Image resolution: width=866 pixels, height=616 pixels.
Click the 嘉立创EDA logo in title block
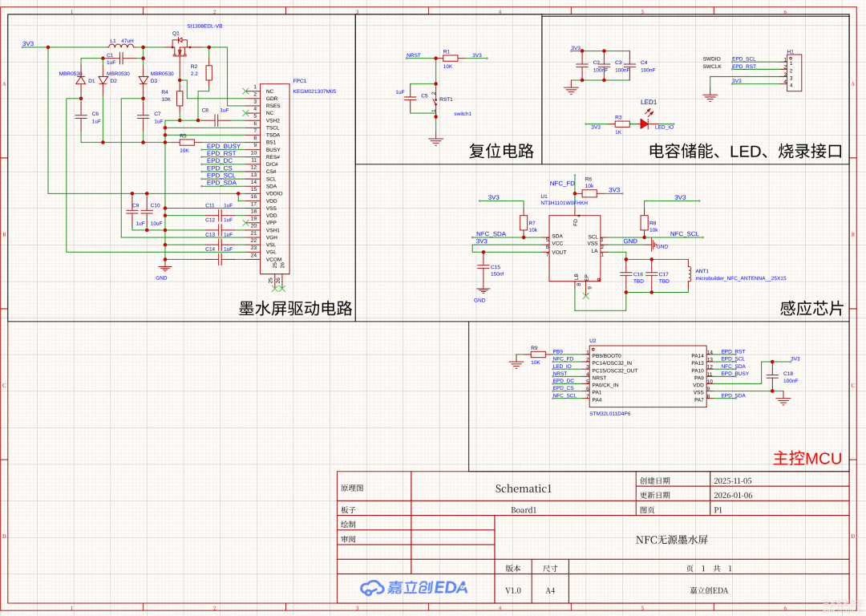coord(414,588)
